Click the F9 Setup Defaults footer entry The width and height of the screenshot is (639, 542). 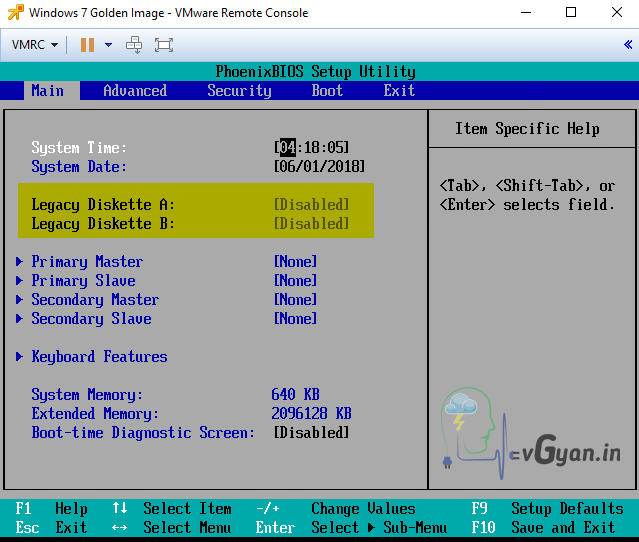pyautogui.click(x=547, y=509)
